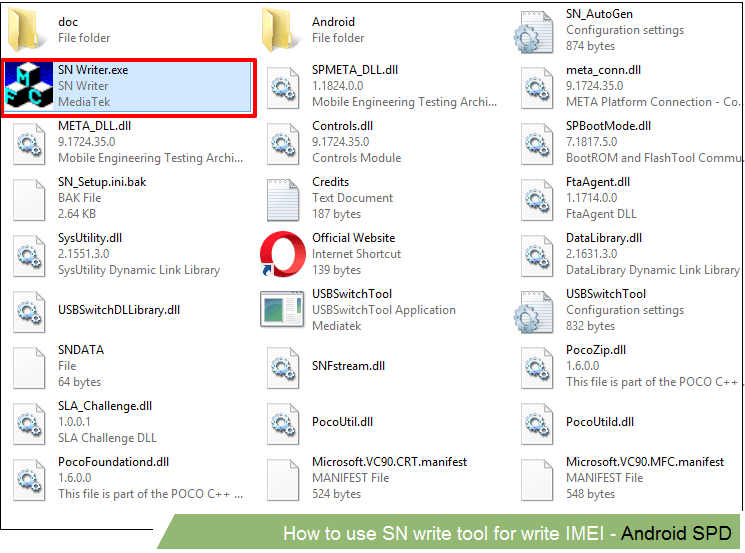Select the SPMETA_DLL.dll file icon
The width and height of the screenshot is (745, 553).
pyautogui.click(x=283, y=88)
